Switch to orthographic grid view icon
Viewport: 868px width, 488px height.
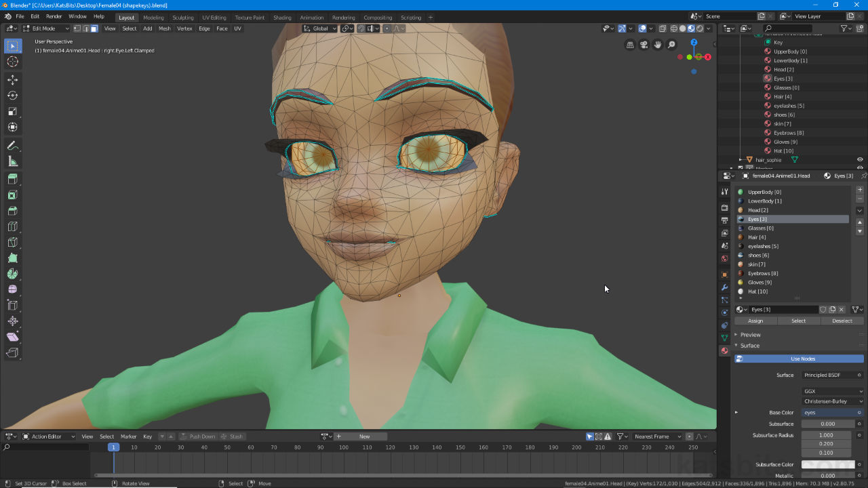tap(631, 45)
